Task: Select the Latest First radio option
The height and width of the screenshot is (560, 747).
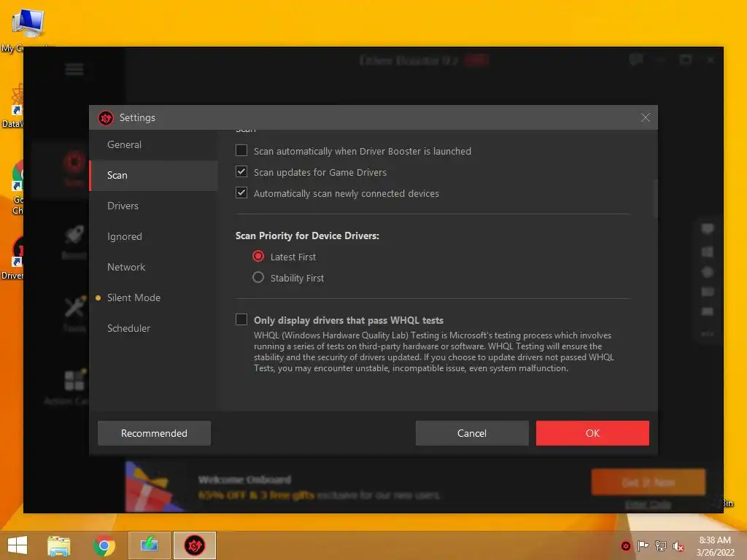Action: coord(258,256)
